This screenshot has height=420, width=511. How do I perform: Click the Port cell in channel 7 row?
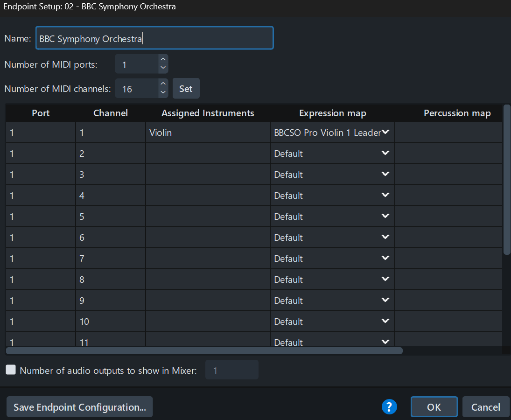click(41, 259)
